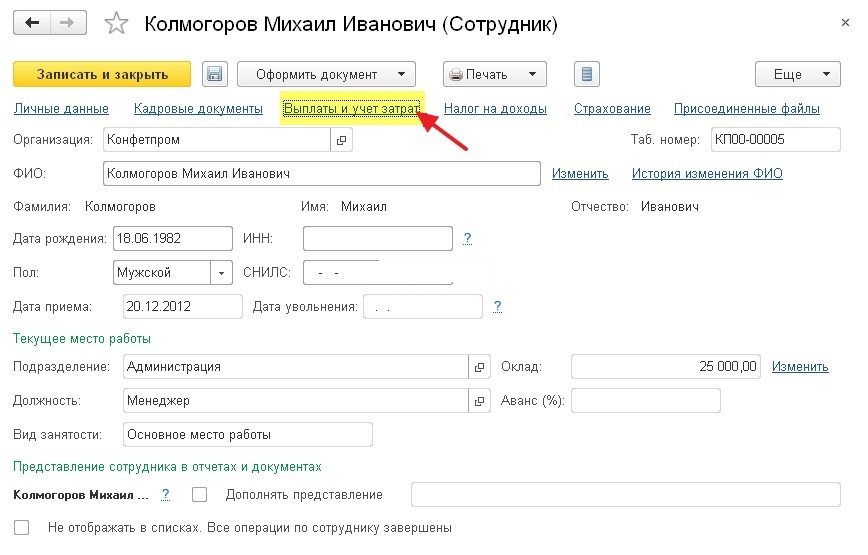This screenshot has width=868, height=555.
Task: Click the Организация field Конфетпром
Action: (x=217, y=140)
